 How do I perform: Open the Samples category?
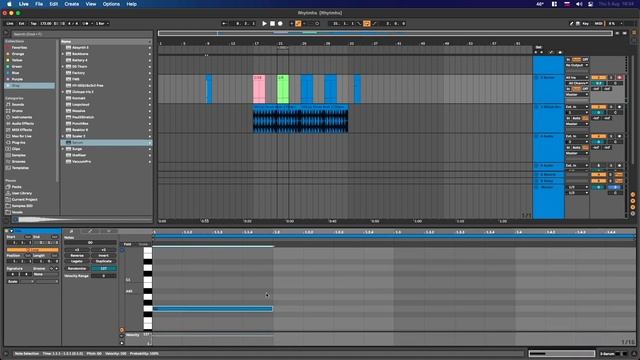tap(18, 155)
